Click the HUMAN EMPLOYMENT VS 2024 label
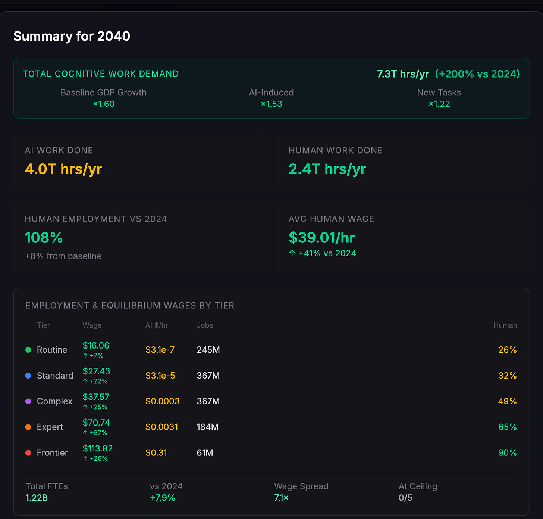Viewport: 543px width, 519px height. 96,219
